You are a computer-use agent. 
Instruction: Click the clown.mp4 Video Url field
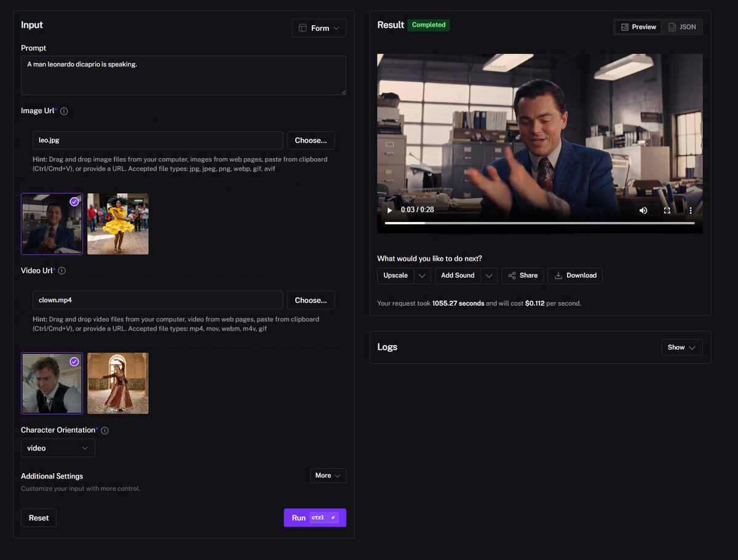157,300
